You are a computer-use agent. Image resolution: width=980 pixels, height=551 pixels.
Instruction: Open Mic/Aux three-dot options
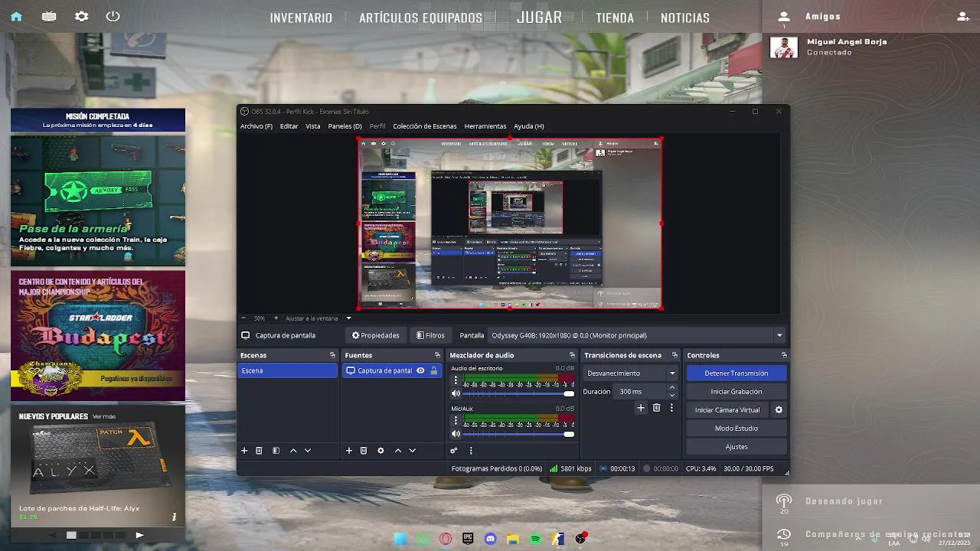[456, 420]
